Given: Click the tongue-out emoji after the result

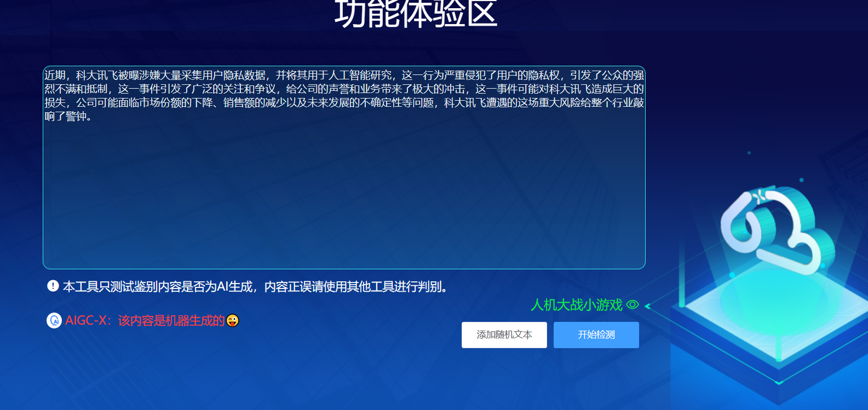Looking at the screenshot, I should coord(233,321).
